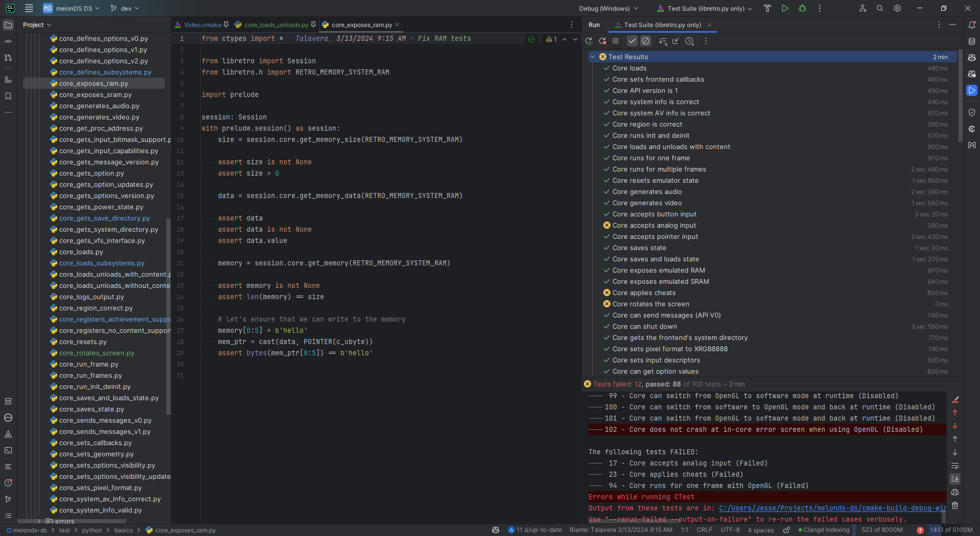Click the Rerun Failed Tests icon
Image resolution: width=980 pixels, height=536 pixels.
coord(602,41)
